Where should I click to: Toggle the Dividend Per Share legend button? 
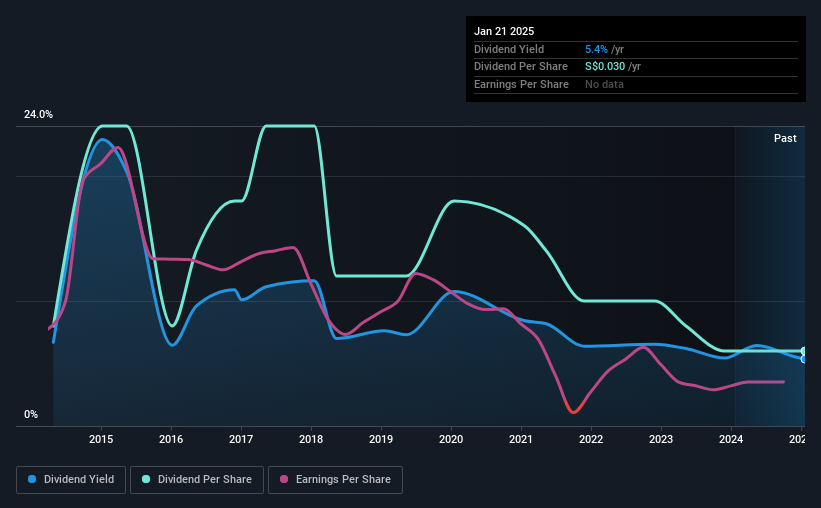tap(197, 480)
